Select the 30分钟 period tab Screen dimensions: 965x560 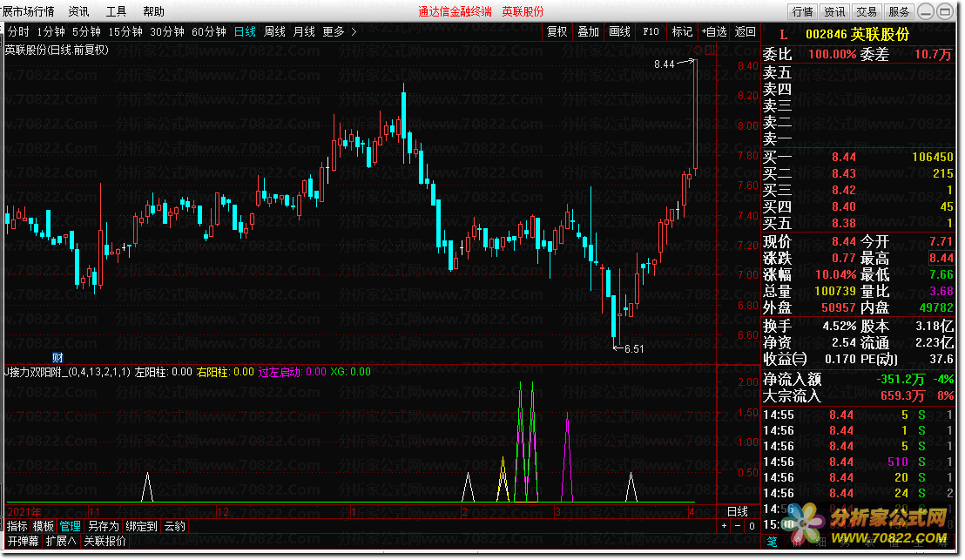[166, 31]
